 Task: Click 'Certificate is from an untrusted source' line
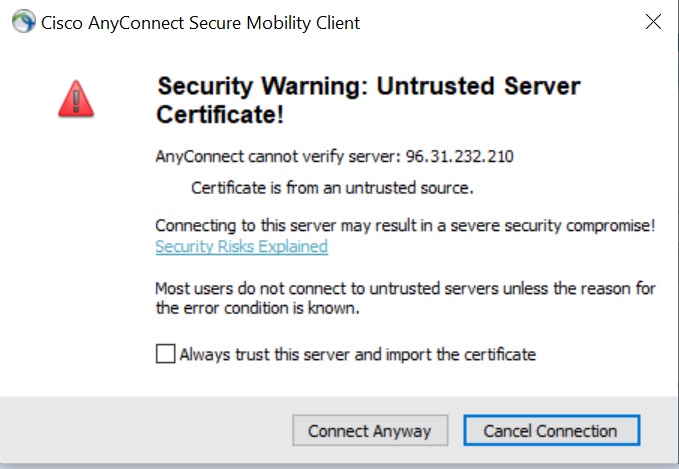[332, 188]
